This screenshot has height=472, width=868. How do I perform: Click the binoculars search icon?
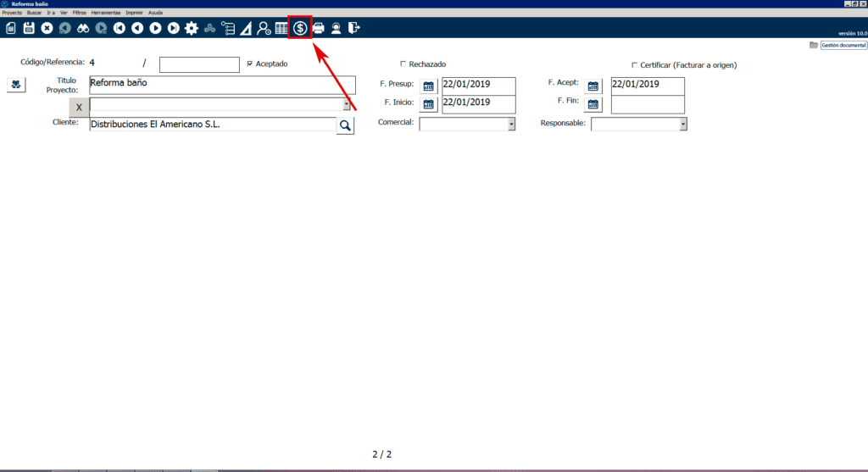[x=83, y=28]
